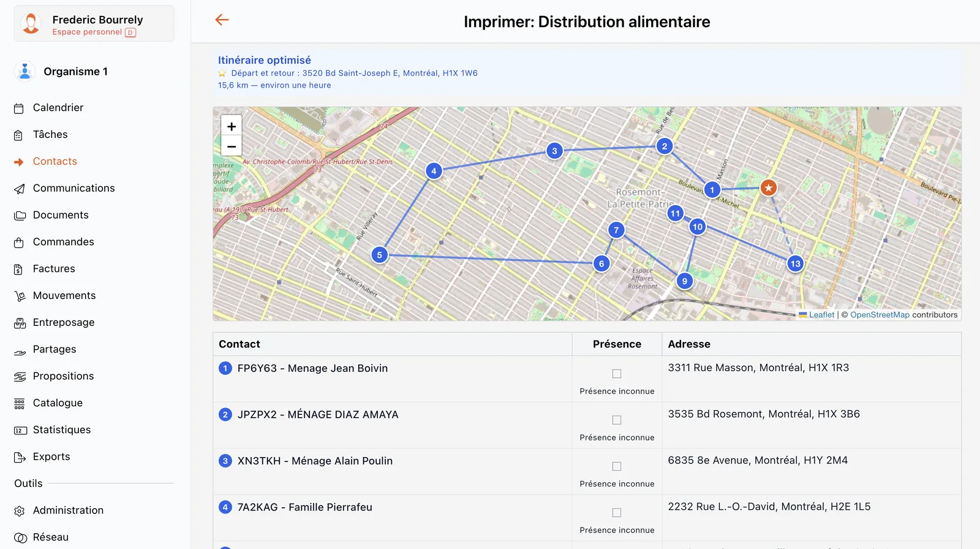Image resolution: width=980 pixels, height=549 pixels.
Task: Click the Documents folder icon
Action: (20, 216)
